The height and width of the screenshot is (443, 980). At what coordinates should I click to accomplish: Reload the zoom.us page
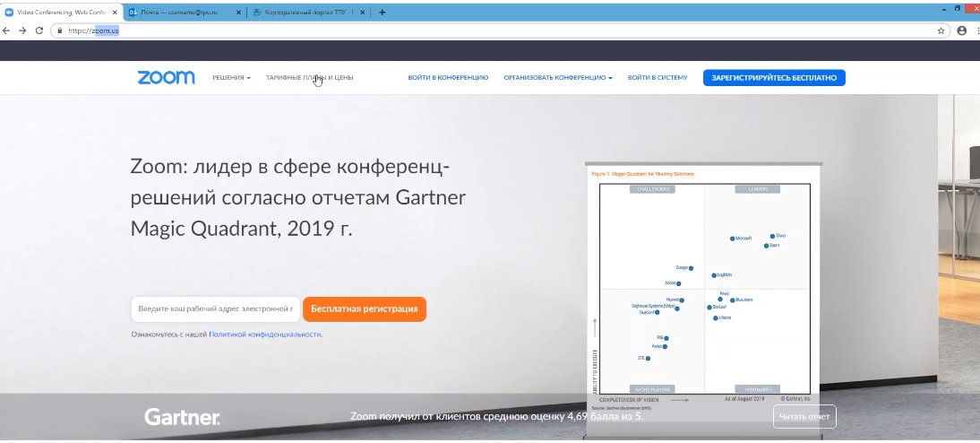[39, 30]
